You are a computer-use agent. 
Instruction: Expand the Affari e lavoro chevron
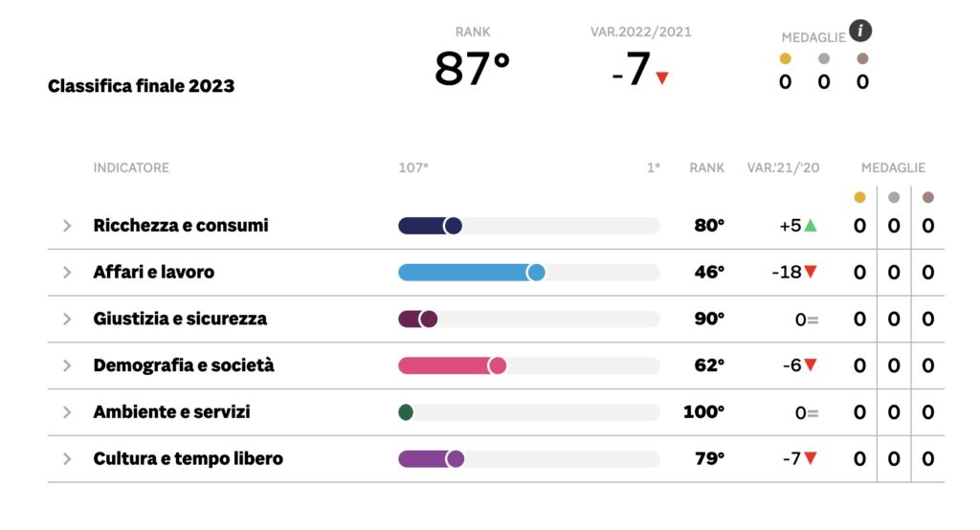pos(67,273)
